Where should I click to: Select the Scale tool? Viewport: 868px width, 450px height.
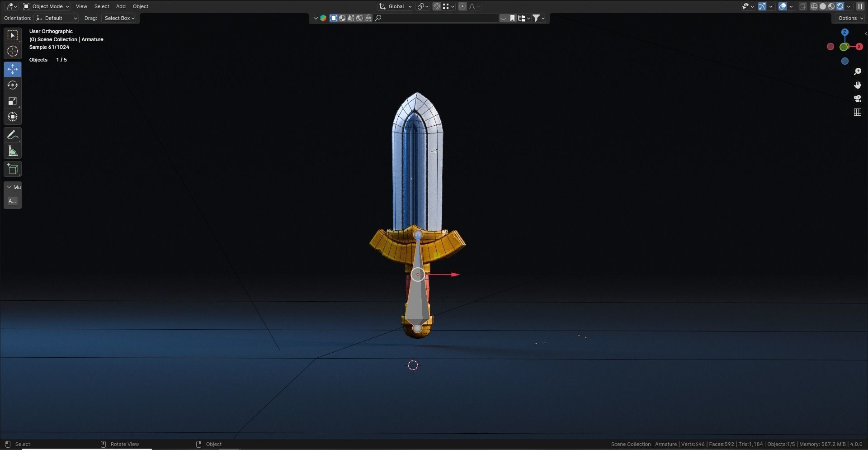tap(13, 101)
